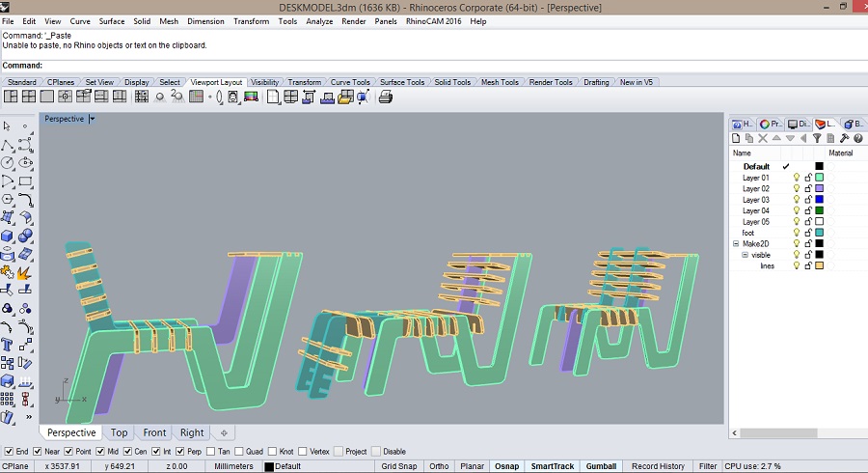Screen dimensions: 868x473
Task: Toggle Ortho mode in status bar
Action: pyautogui.click(x=439, y=466)
